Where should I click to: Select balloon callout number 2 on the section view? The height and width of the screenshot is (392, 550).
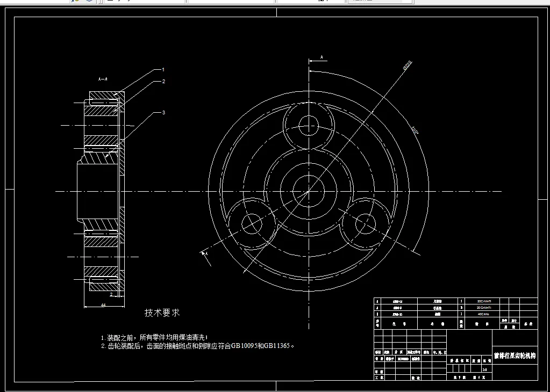163,81
